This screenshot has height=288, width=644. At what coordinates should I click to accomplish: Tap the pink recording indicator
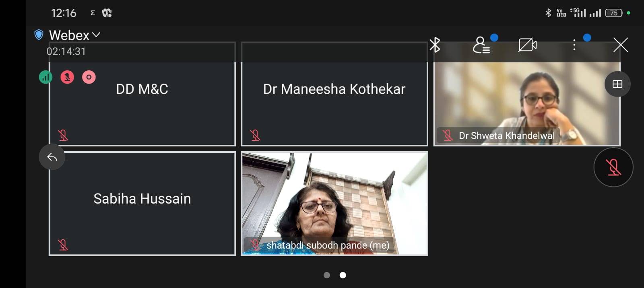point(89,77)
